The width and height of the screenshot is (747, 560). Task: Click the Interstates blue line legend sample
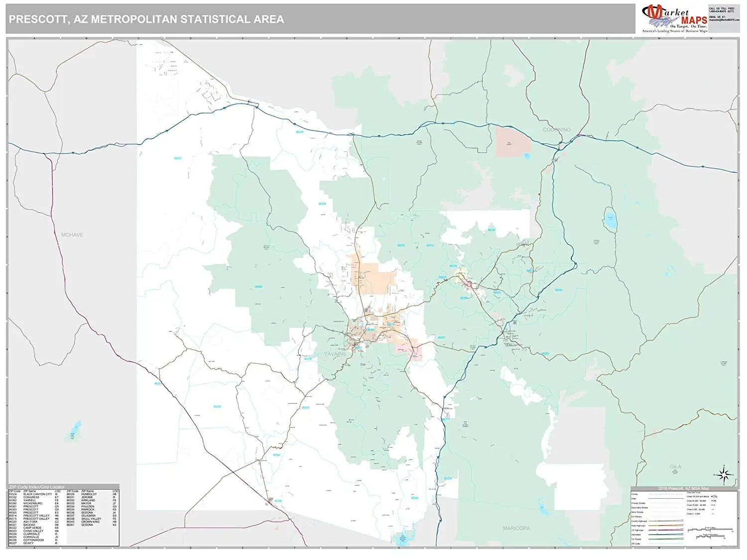pos(666,535)
